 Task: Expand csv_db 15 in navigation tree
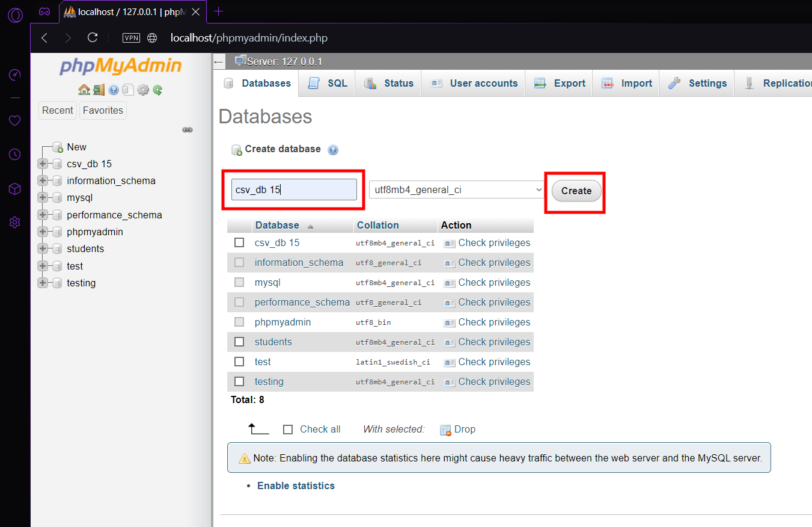point(43,164)
